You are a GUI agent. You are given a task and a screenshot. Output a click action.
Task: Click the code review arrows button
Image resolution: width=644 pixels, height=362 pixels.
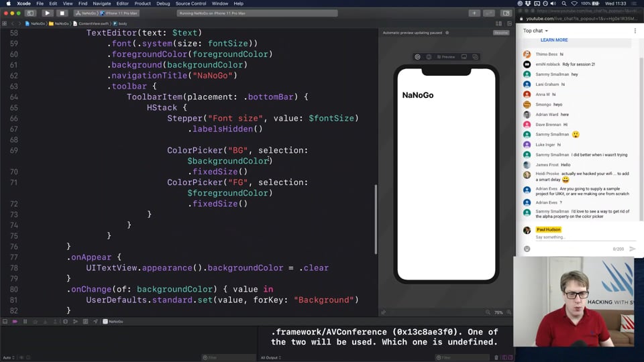(489, 13)
